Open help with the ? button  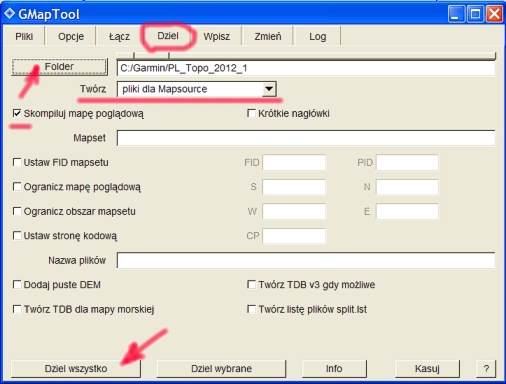coord(486,369)
